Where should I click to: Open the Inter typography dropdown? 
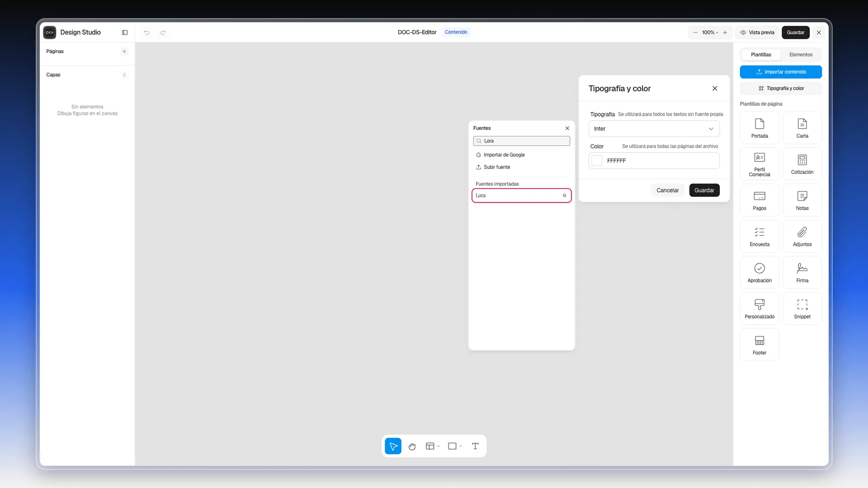[654, 129]
